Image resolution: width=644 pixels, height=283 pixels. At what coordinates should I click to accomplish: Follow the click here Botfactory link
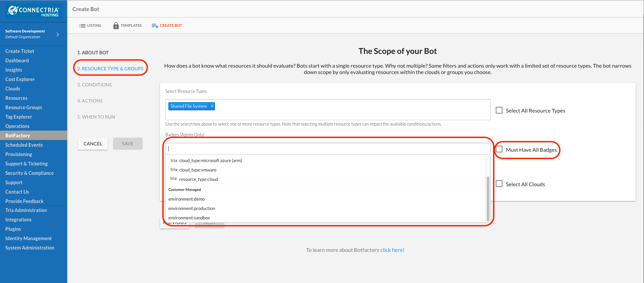pos(391,250)
